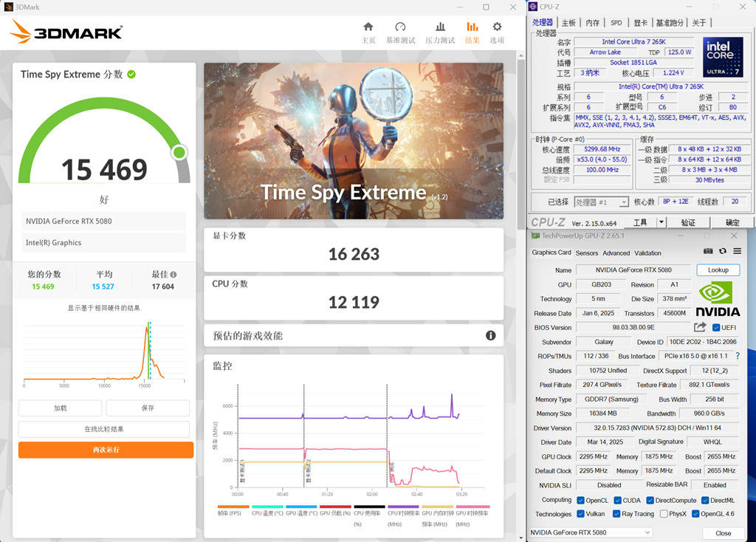The image size is (756, 542).
Task: Click the 保存 (save) button in 3DMark
Action: click(x=148, y=408)
